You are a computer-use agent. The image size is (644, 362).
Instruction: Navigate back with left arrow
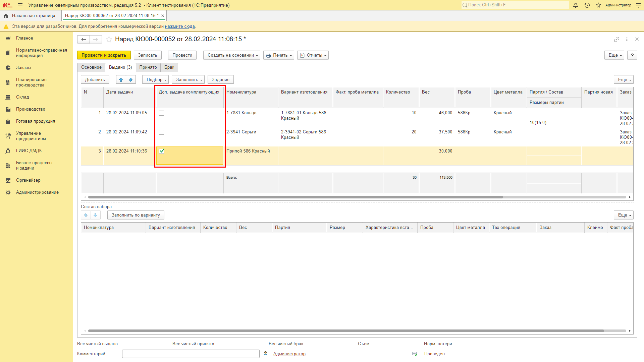point(84,39)
